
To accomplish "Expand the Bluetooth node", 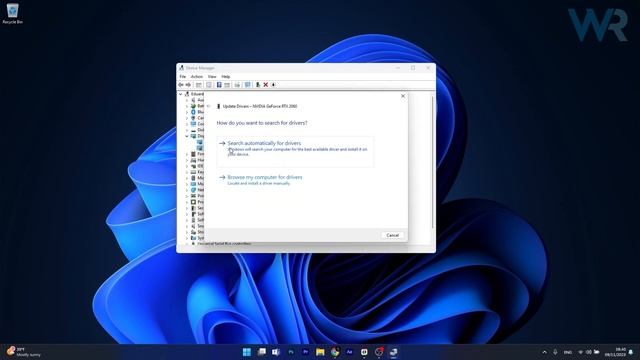I will click(x=187, y=112).
